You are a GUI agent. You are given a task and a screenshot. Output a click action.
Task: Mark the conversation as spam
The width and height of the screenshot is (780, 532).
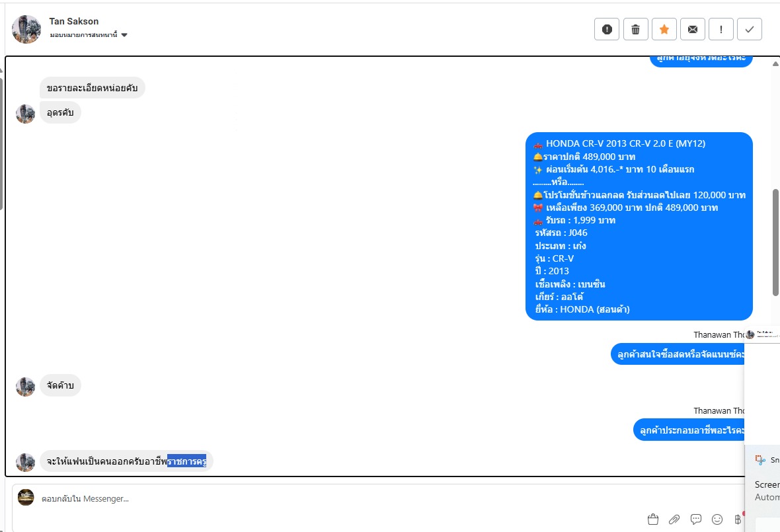pos(606,29)
